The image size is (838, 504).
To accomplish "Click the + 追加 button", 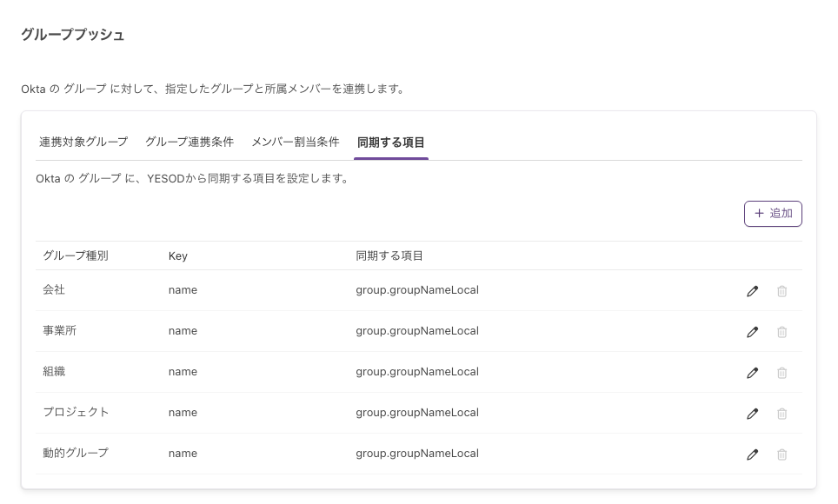I will [773, 214].
